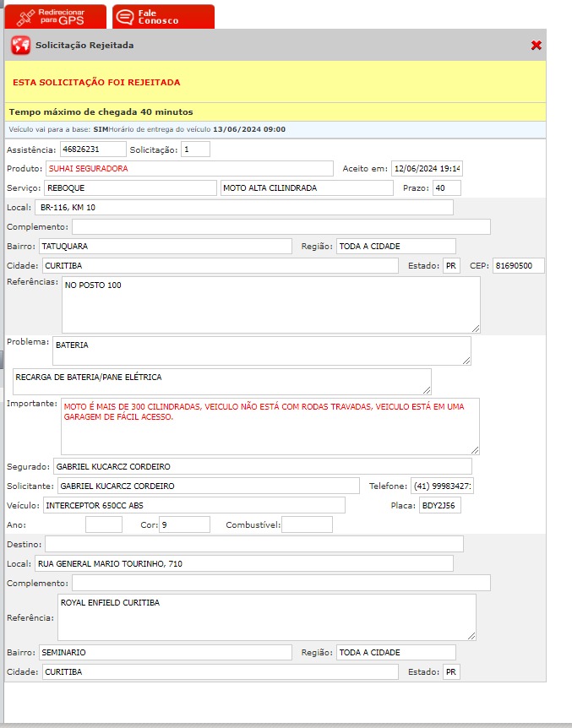
Task: Click the MOTO ALTA CILINDRADA field
Action: pyautogui.click(x=307, y=188)
